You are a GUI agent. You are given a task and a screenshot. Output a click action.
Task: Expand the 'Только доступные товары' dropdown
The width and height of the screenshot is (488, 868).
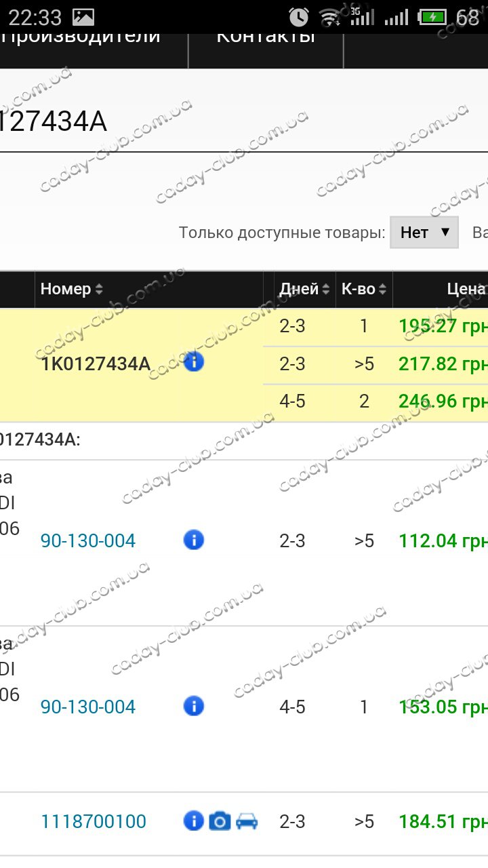424,233
